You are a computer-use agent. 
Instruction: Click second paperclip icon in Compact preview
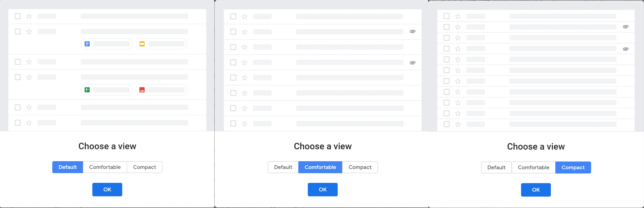click(626, 49)
